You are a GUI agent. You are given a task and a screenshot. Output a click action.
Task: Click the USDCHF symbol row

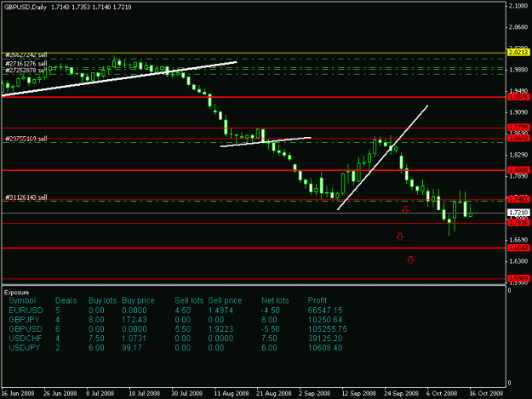(x=26, y=339)
